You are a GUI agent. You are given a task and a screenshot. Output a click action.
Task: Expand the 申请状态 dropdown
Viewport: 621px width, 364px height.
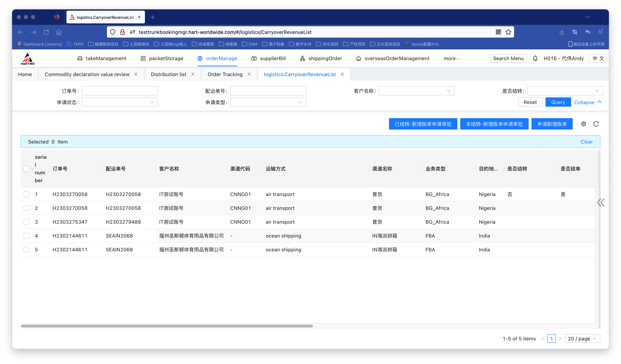[120, 102]
